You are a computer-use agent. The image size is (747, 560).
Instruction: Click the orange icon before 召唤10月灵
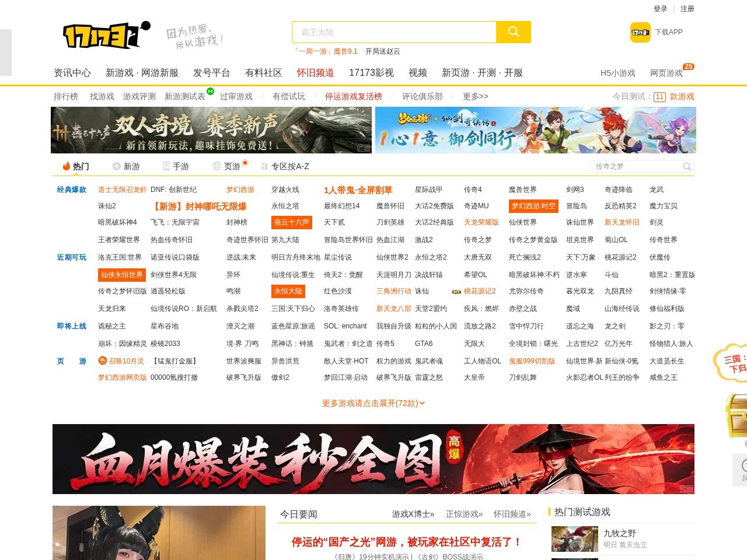[102, 360]
